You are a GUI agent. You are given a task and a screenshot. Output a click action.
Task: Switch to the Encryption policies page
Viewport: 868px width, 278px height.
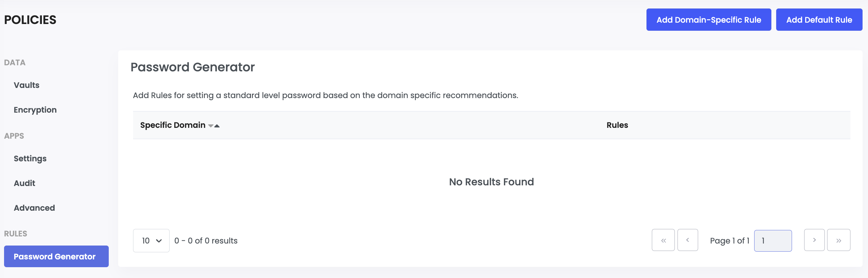pyautogui.click(x=35, y=110)
